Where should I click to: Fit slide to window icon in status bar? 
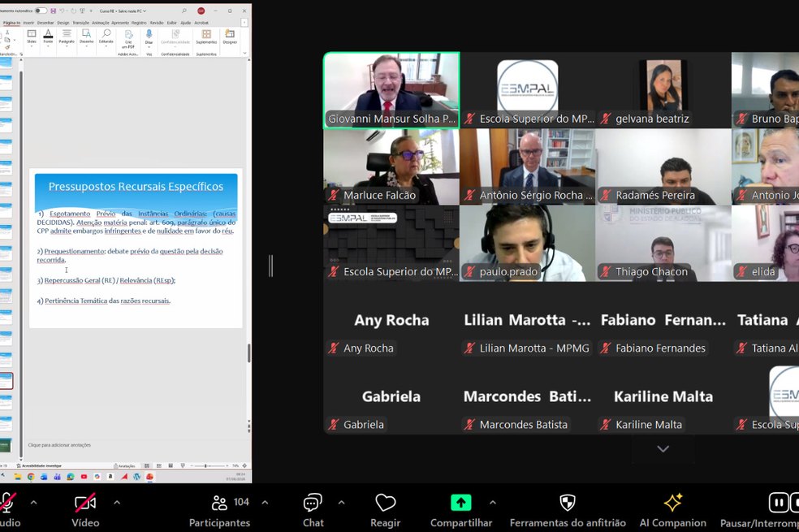coord(244,465)
